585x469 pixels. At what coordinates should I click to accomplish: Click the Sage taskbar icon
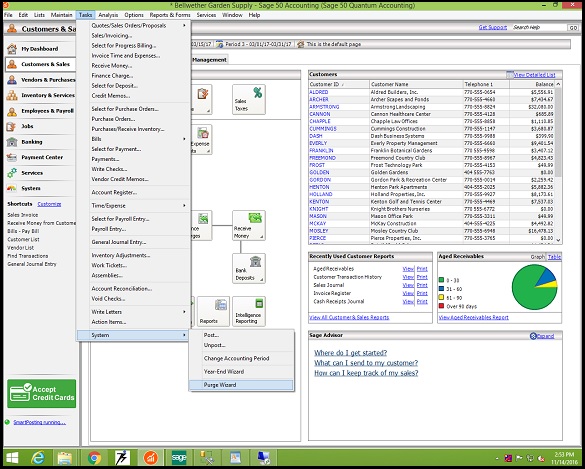(179, 457)
